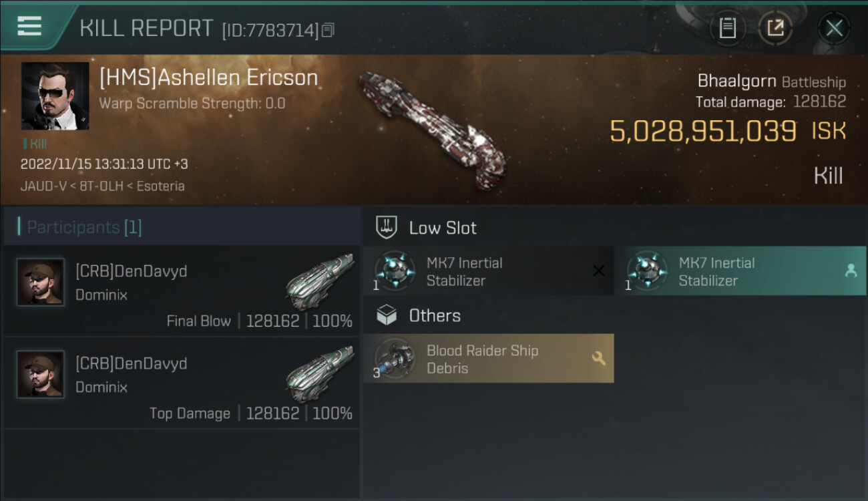Viewport: 868px width, 501px height.
Task: Select the Low Slot section header
Action: coord(443,228)
